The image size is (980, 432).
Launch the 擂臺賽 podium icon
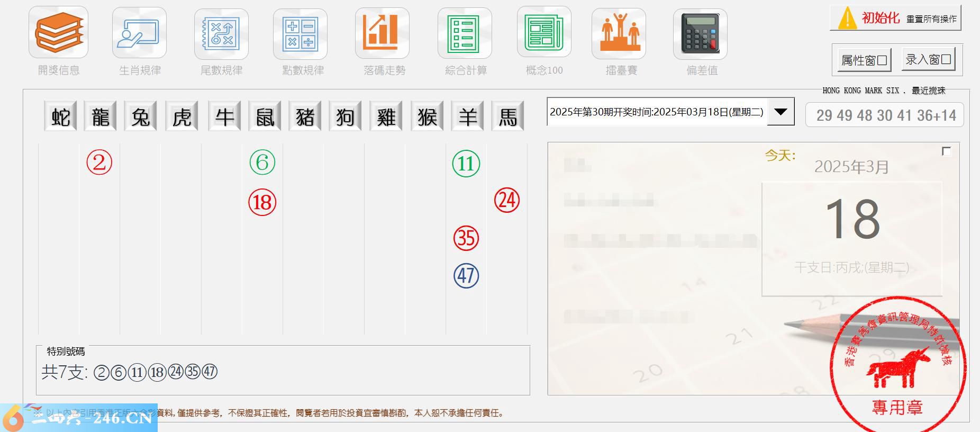click(619, 33)
